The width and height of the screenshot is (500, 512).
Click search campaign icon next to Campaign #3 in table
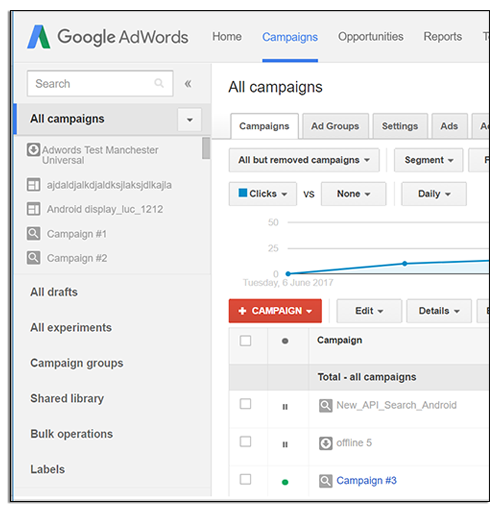point(325,481)
